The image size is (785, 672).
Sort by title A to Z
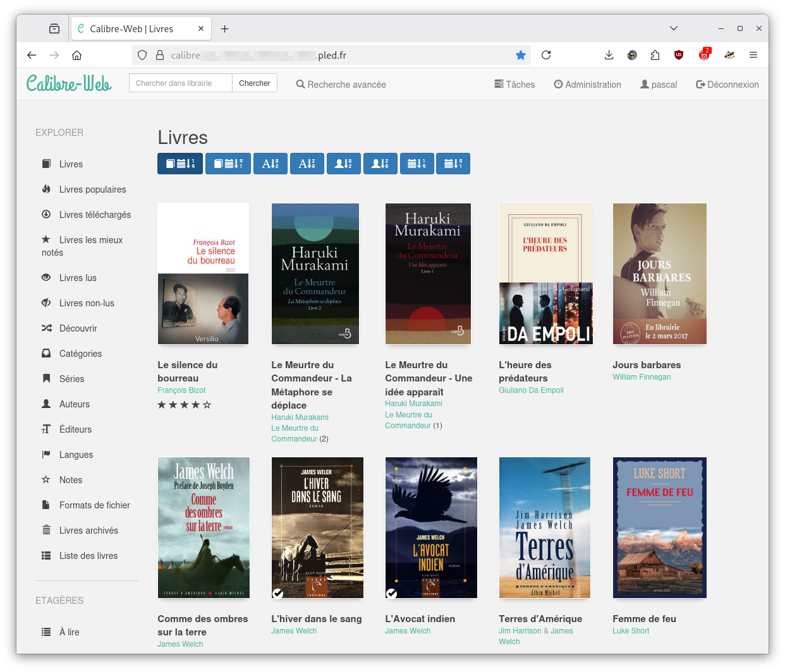pos(271,164)
